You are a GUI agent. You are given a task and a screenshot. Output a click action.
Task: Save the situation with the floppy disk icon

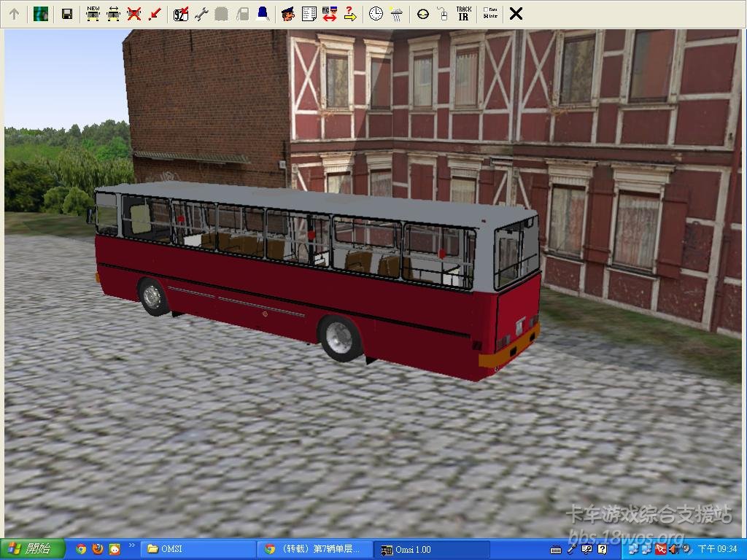pos(67,14)
